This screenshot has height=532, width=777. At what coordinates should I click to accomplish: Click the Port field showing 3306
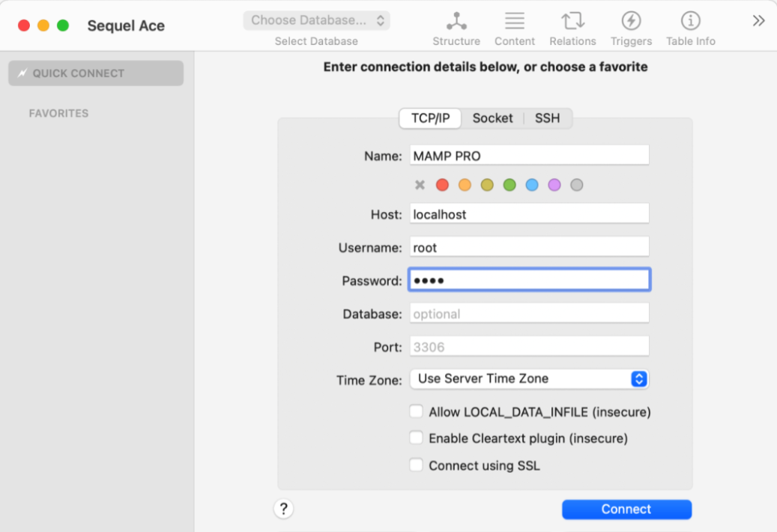[x=529, y=347]
